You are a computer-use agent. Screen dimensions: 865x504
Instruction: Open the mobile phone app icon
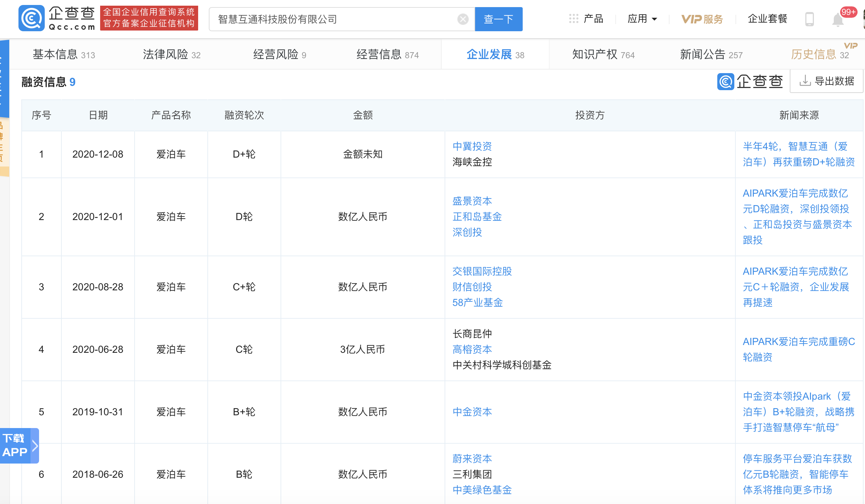pyautogui.click(x=809, y=19)
